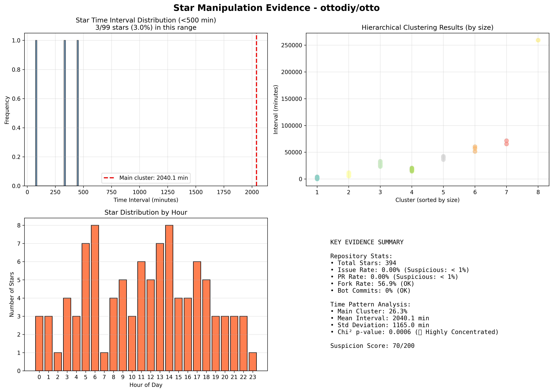Click the 'Std Deviation: 1165.0 min' line
The height and width of the screenshot is (392, 553).
click(x=380, y=325)
